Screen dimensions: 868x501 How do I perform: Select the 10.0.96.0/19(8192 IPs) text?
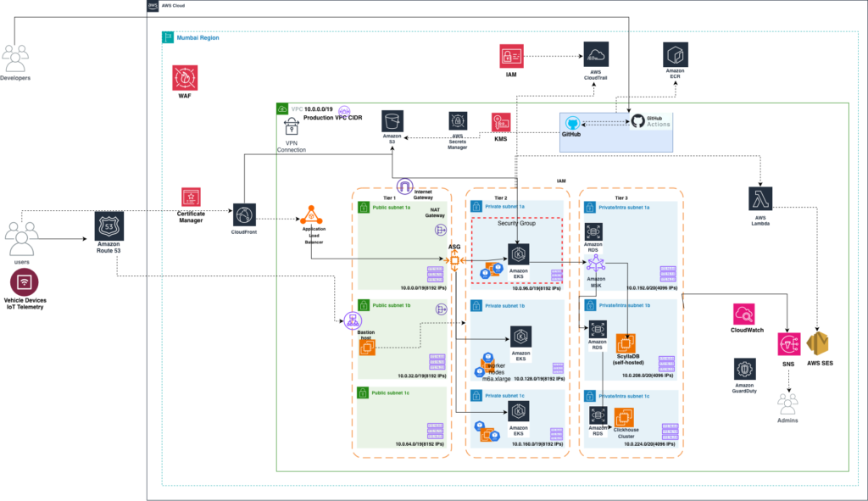pos(537,288)
